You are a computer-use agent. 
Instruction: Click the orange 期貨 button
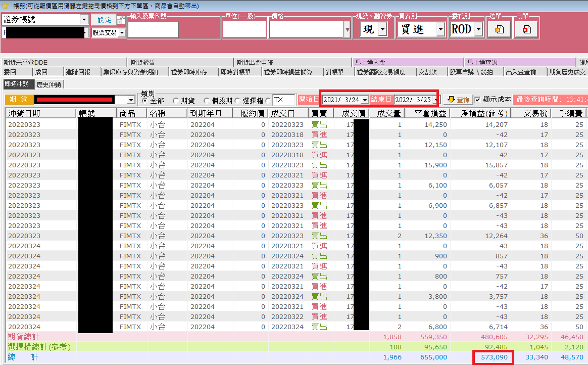tap(18, 100)
